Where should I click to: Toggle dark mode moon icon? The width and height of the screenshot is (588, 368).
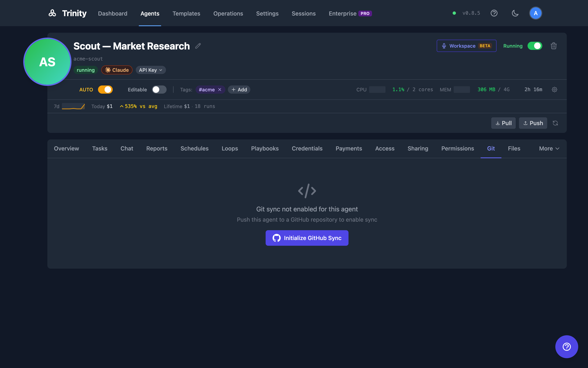click(515, 13)
